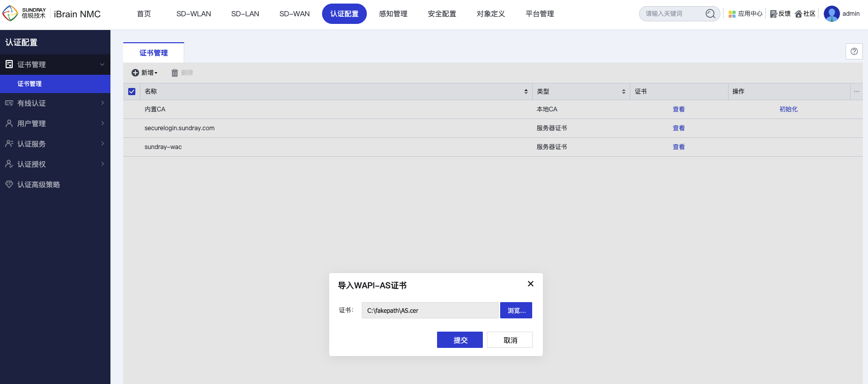This screenshot has height=384, width=868.
Task: Click the 浏览... browse button
Action: [516, 310]
